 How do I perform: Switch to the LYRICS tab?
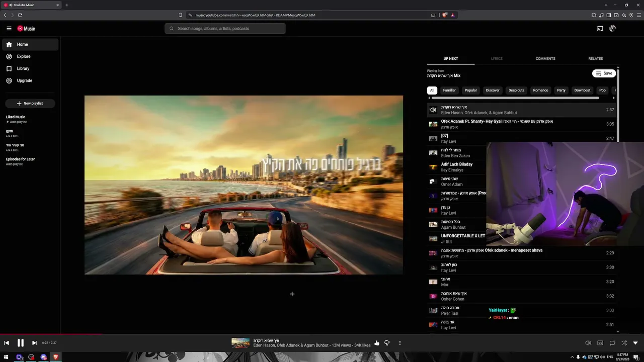click(497, 59)
